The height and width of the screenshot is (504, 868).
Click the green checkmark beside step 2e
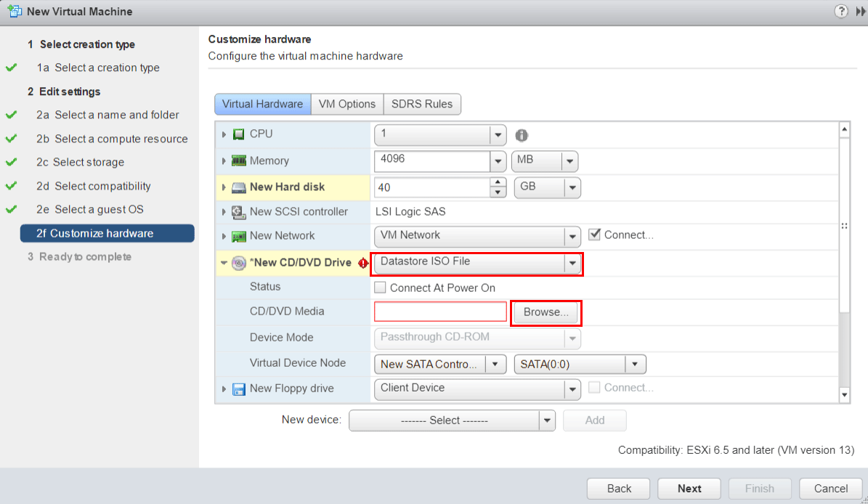12,209
